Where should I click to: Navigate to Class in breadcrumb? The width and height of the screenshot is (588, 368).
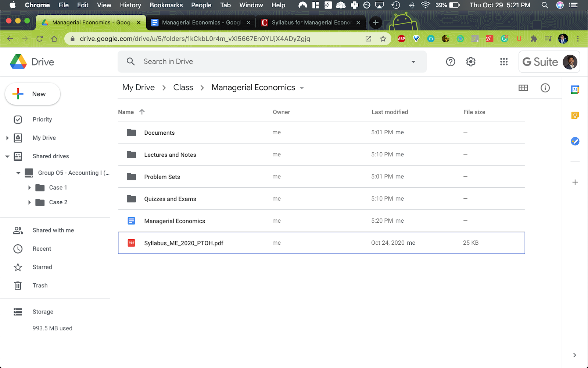pos(183,88)
